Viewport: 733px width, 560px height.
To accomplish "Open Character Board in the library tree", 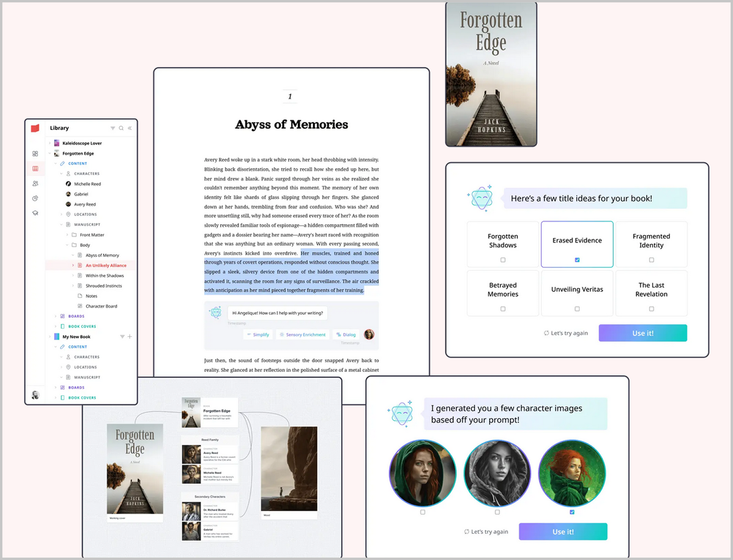I will click(101, 306).
